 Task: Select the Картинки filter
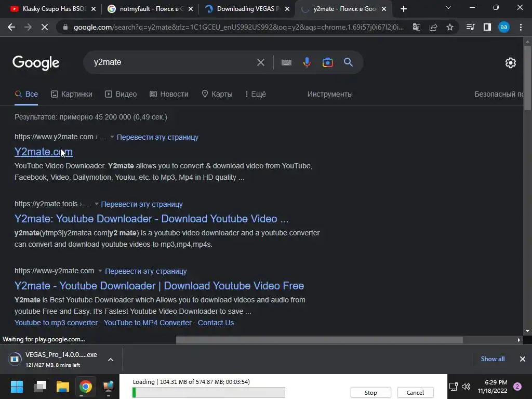72,94
